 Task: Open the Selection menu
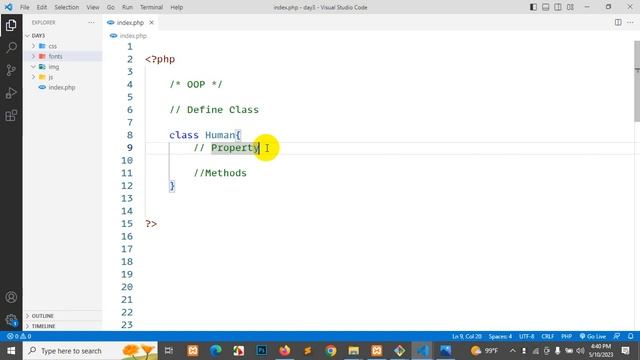point(67,7)
